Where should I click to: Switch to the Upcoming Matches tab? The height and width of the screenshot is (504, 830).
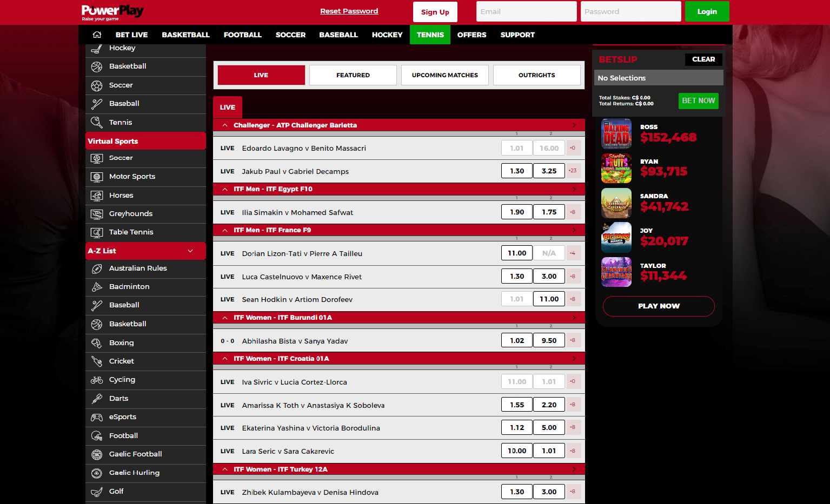(444, 75)
